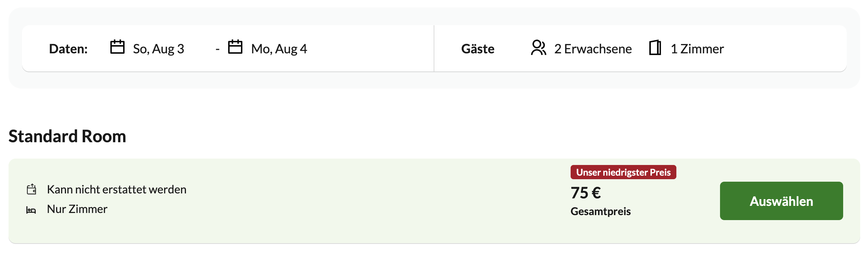Click the guests people icon
This screenshot has width=868, height=256.
pos(538,48)
